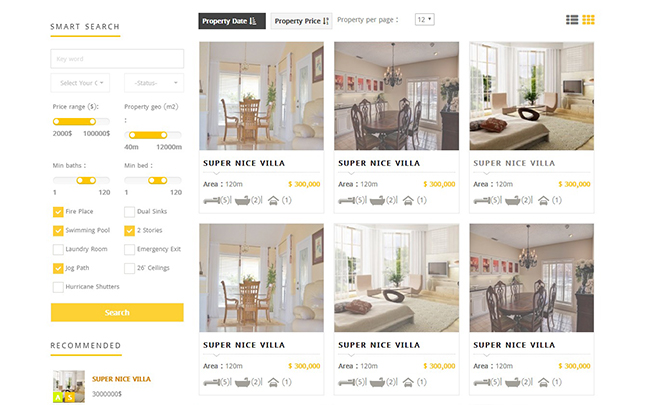This screenshot has height=405, width=660.
Task: Sort by Property Date
Action: coord(232,21)
